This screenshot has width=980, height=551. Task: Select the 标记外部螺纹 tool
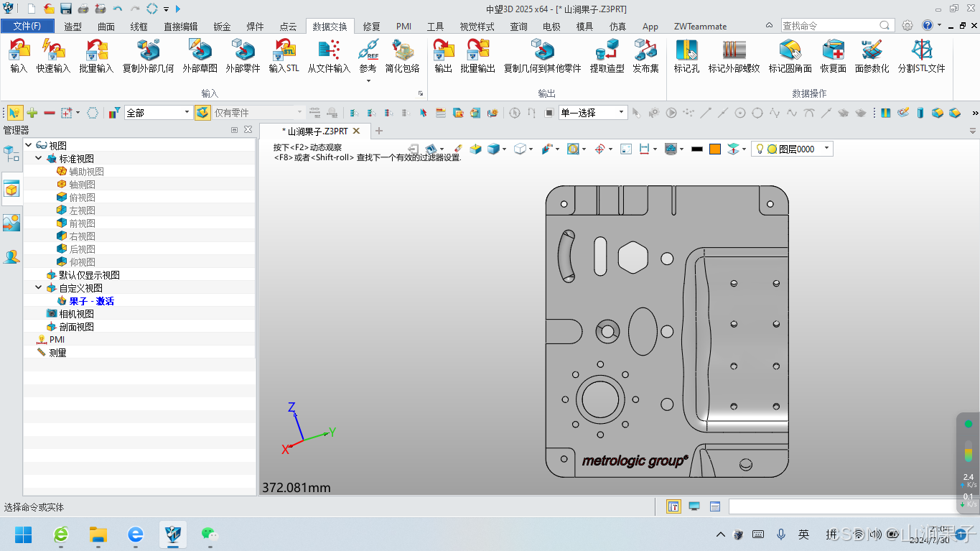(734, 56)
